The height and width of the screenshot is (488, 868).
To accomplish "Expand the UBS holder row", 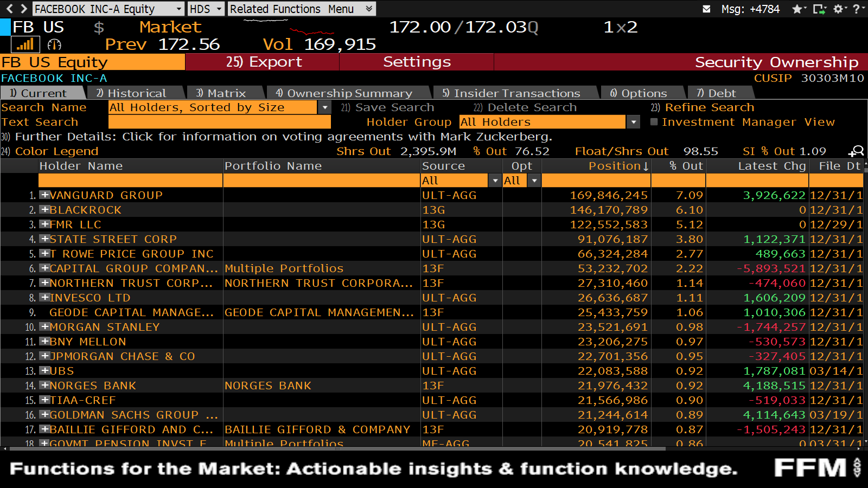I will coord(44,370).
